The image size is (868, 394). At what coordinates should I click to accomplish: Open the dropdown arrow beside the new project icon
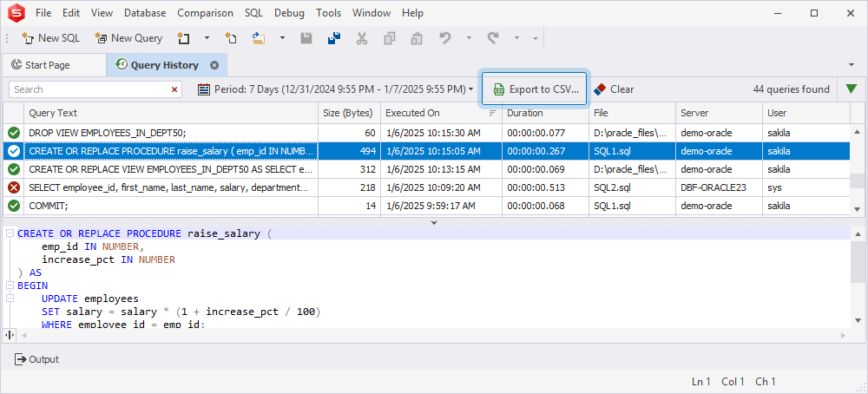(207, 38)
